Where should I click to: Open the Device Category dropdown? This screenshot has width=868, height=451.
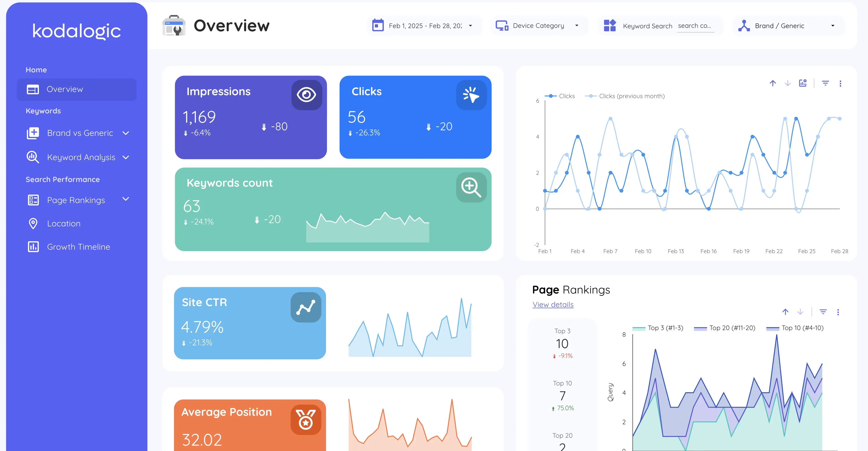coord(539,26)
